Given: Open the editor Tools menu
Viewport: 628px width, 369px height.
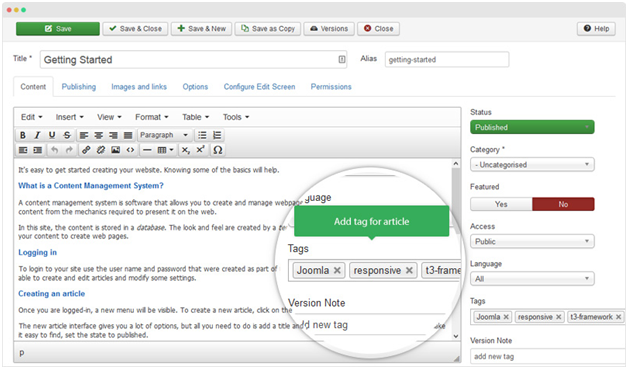Looking at the screenshot, I should pos(236,117).
